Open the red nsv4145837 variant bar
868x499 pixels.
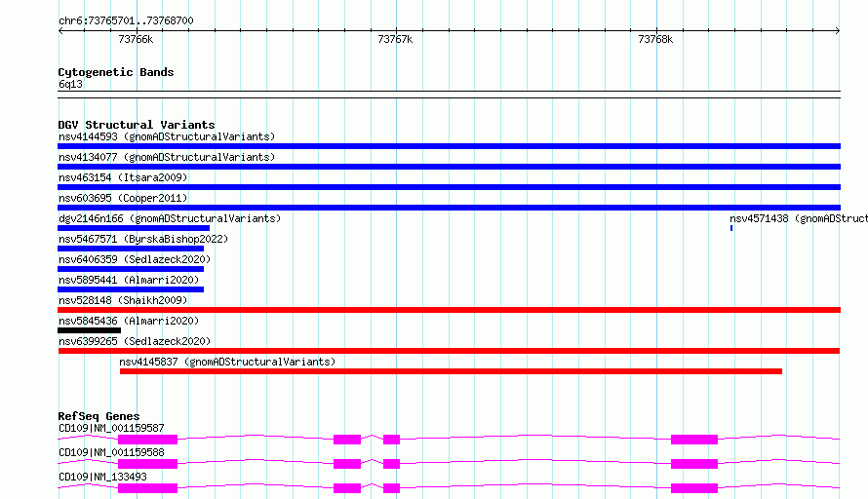(x=451, y=371)
